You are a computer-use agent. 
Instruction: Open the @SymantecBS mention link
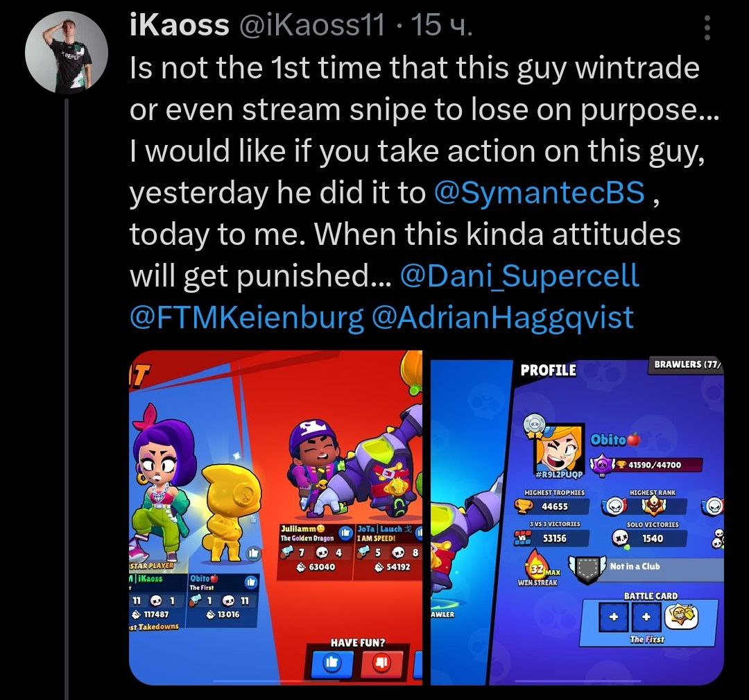coord(540,193)
